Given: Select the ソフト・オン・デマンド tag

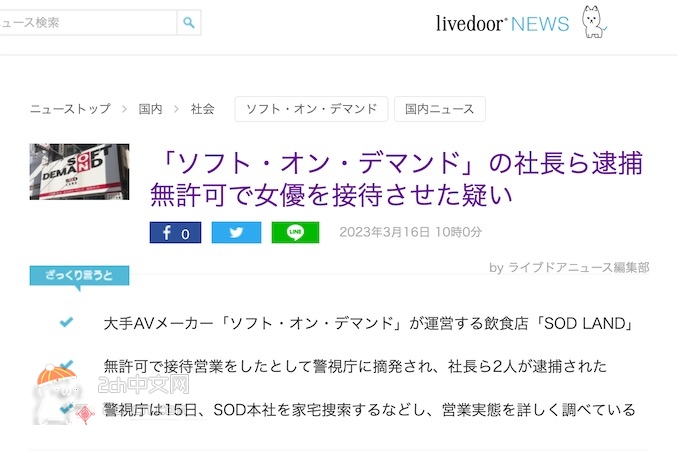Looking at the screenshot, I should click(x=311, y=109).
